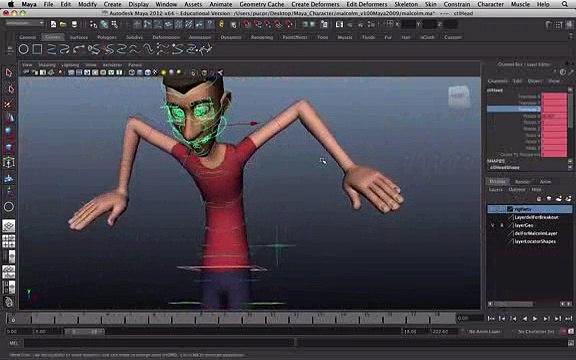The image size is (576, 360).
Task: Select the Anim tab in Layer Editor
Action: (545, 181)
